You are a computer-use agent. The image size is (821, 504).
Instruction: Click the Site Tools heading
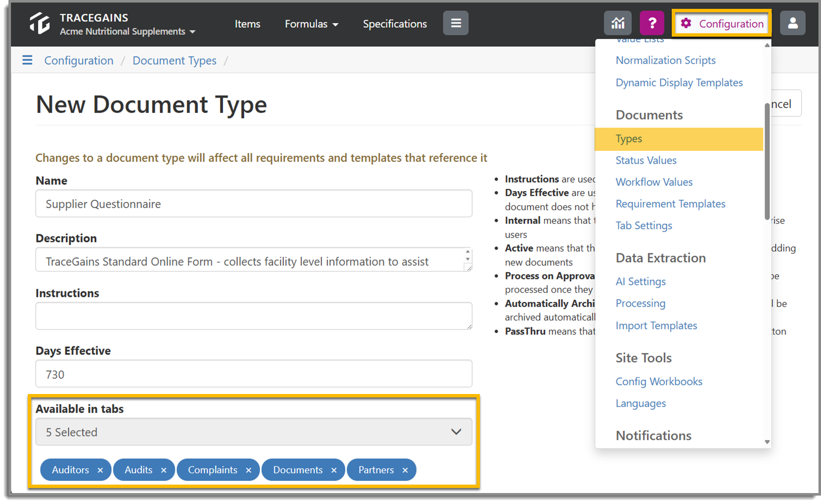coord(643,358)
